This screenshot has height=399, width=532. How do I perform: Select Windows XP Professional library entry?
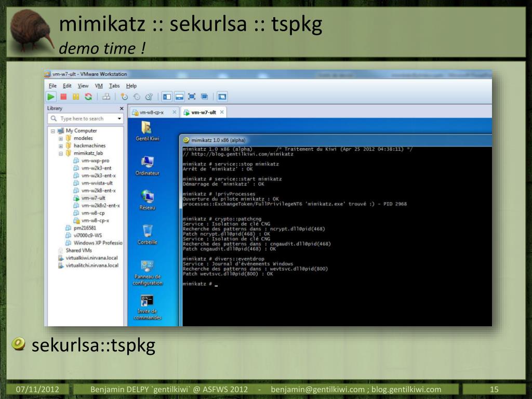(98, 243)
